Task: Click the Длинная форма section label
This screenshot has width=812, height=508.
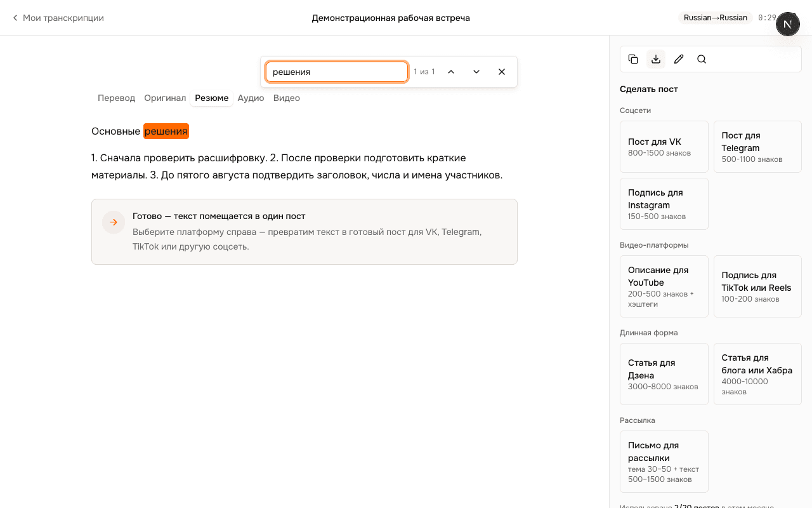Action: [x=649, y=333]
